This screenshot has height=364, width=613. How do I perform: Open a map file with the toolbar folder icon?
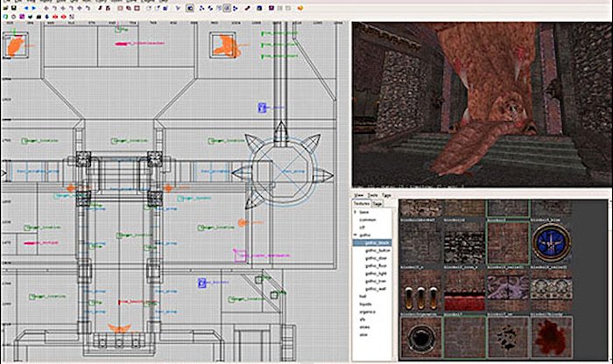(x=5, y=8)
